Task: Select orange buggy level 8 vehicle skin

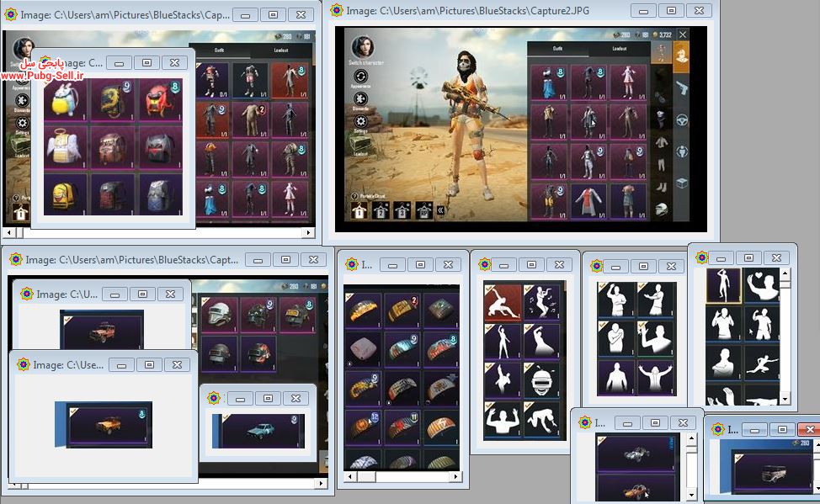Action: [x=109, y=425]
